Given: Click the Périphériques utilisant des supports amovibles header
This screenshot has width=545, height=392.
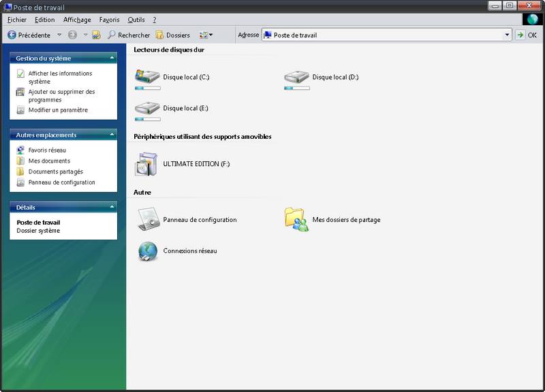Looking at the screenshot, I should (x=202, y=137).
